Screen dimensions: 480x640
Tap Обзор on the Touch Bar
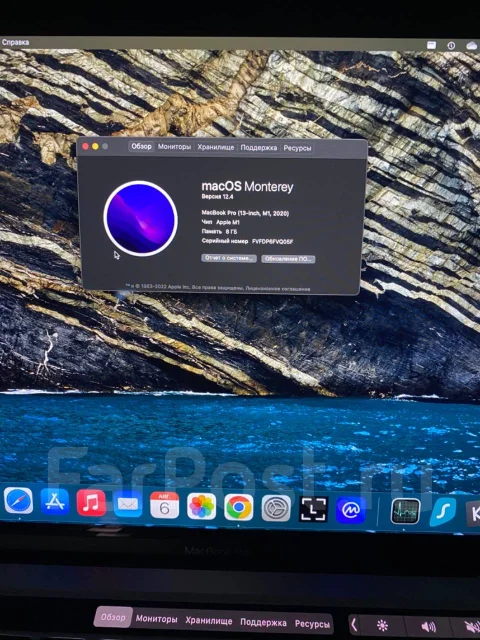click(x=113, y=617)
